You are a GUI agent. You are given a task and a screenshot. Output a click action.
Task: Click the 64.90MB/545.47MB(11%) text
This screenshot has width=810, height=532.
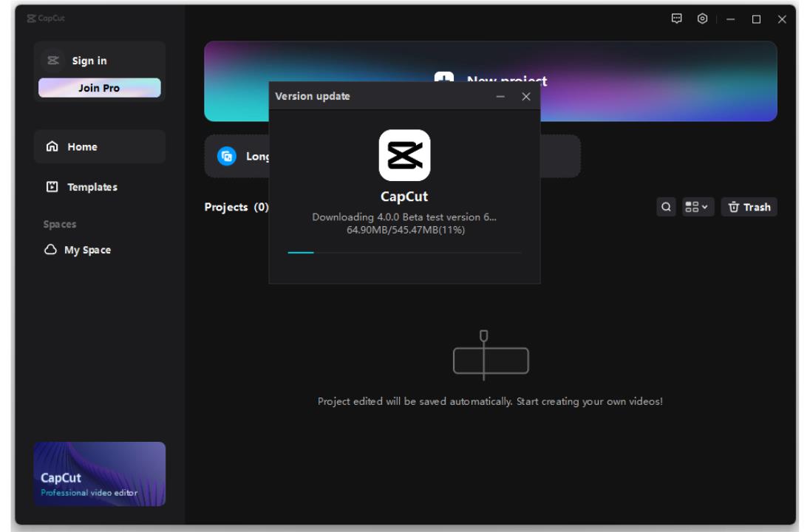point(406,230)
